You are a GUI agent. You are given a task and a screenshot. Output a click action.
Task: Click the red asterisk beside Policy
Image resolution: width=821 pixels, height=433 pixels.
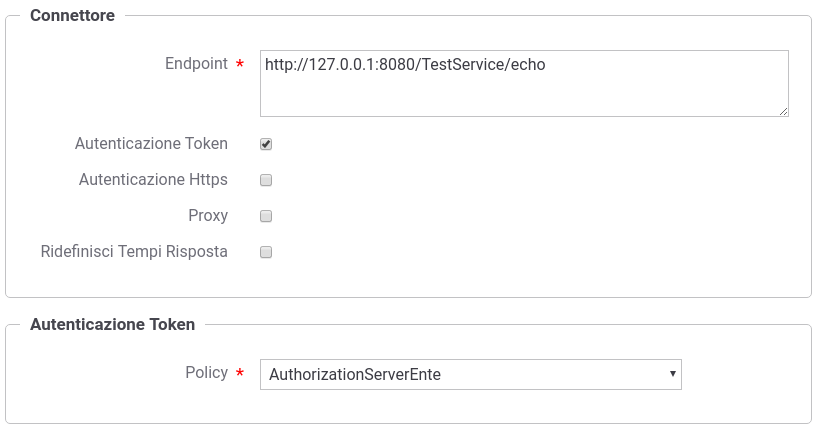(x=240, y=373)
